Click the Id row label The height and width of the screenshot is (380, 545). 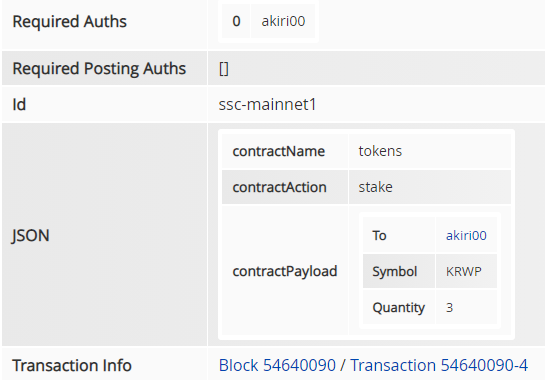pos(19,104)
